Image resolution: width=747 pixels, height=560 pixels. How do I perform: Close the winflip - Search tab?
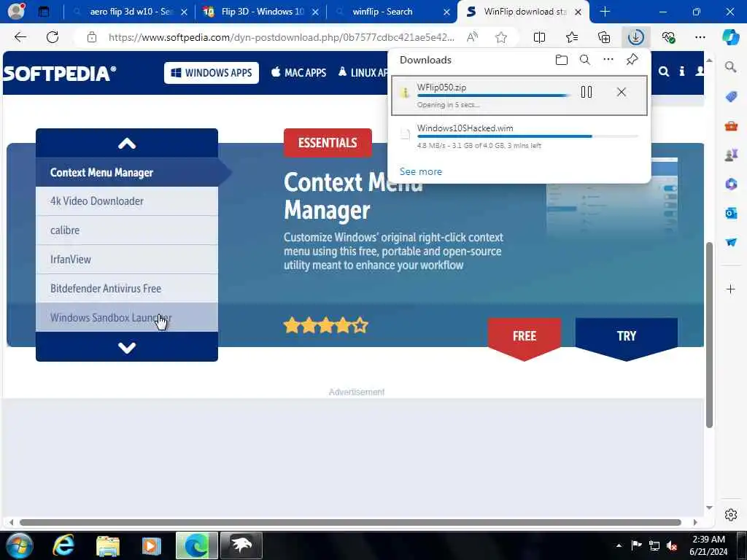coord(446,12)
